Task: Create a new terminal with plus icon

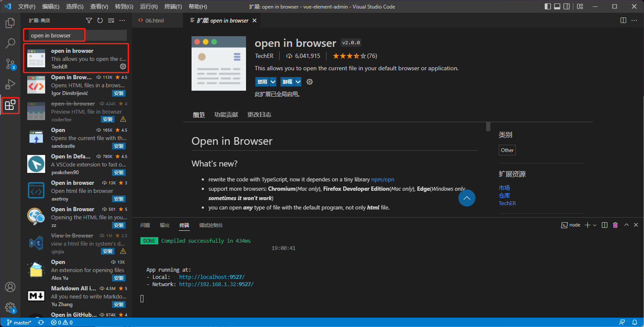Action: 588,225
